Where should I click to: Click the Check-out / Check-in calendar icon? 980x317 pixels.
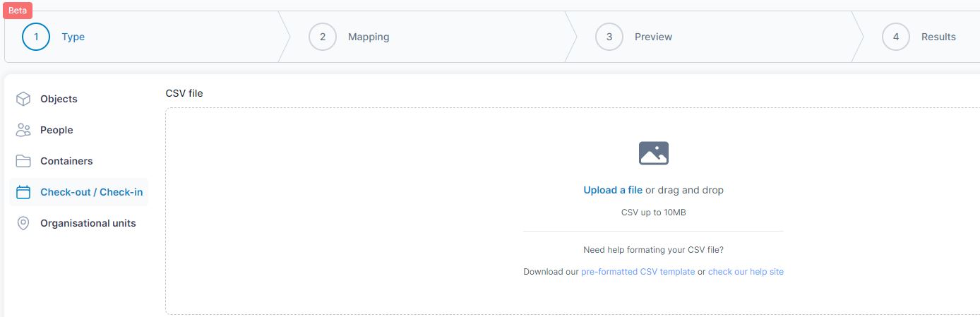(23, 192)
